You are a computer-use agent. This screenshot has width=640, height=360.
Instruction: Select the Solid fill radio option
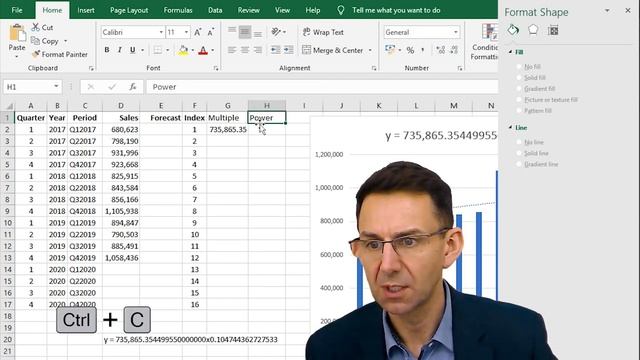(519, 78)
